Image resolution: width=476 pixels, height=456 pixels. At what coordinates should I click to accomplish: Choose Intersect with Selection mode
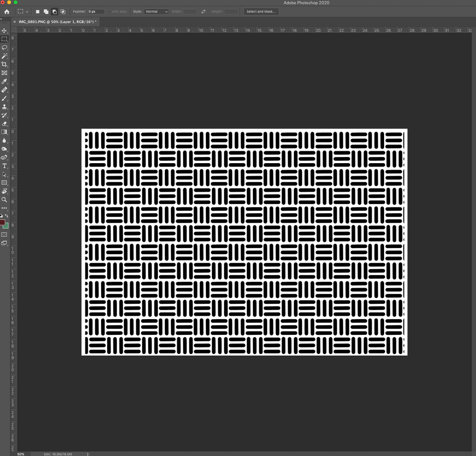tap(63, 11)
